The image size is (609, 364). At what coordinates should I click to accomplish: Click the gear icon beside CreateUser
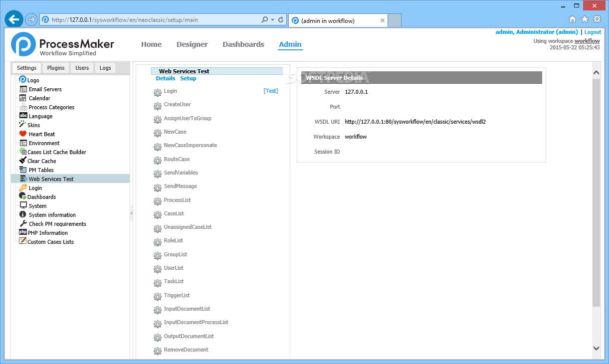(x=158, y=105)
